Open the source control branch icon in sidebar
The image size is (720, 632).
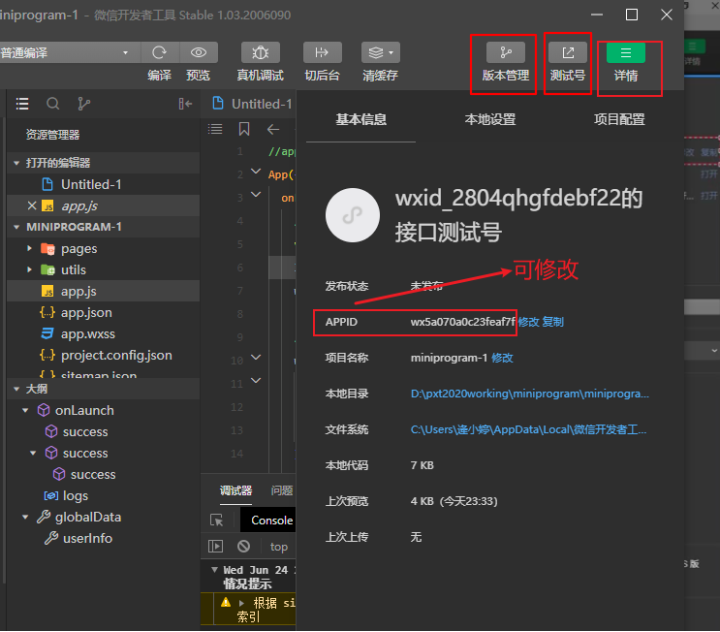point(84,104)
